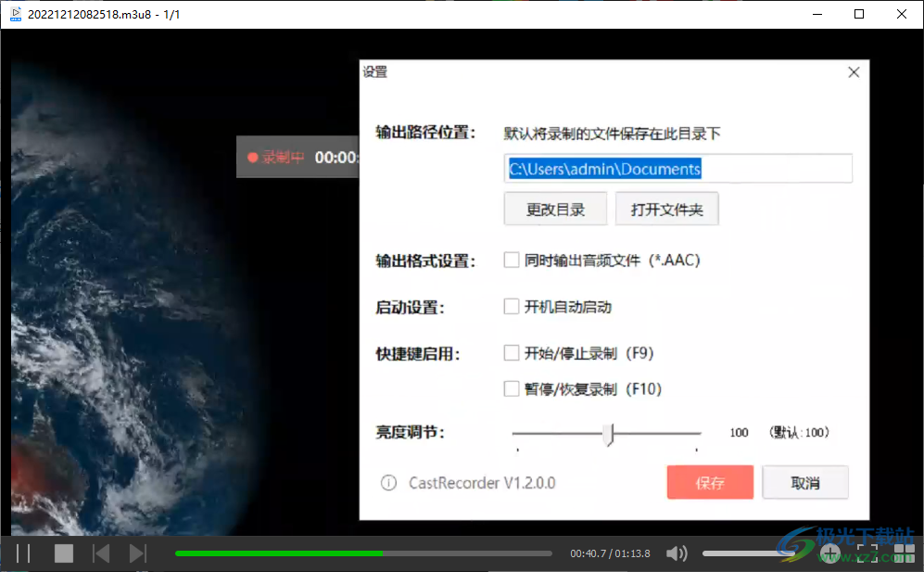Enable 同时输出音频文件 (*.AAC) checkbox
This screenshot has height=572, width=924.
pos(511,261)
